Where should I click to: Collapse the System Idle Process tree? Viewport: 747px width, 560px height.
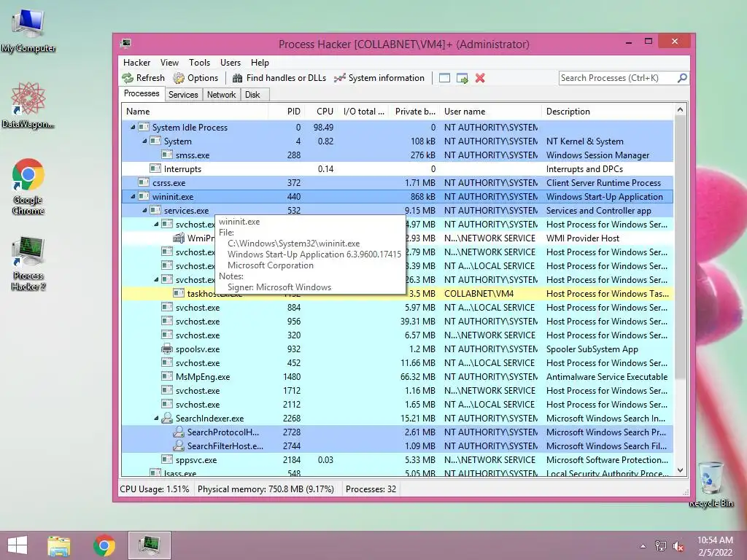[133, 127]
